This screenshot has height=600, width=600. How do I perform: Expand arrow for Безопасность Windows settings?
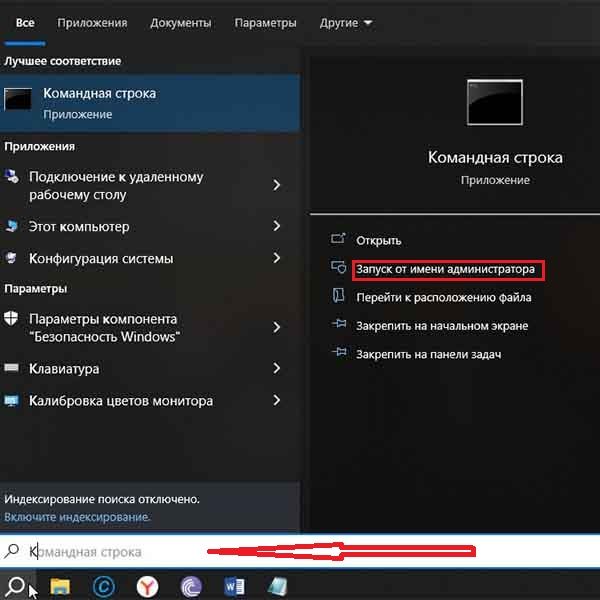point(276,328)
